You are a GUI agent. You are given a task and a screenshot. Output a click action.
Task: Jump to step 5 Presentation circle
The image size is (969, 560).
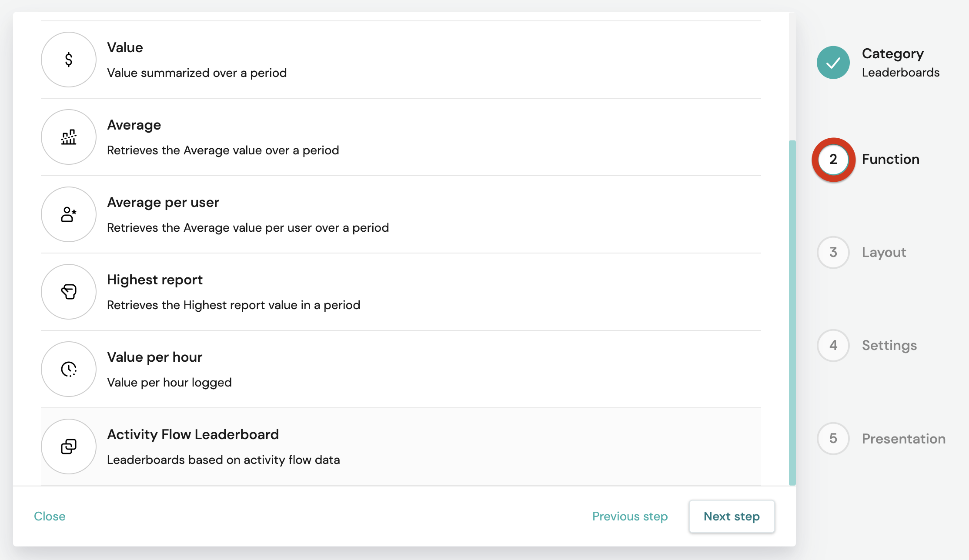pyautogui.click(x=833, y=438)
